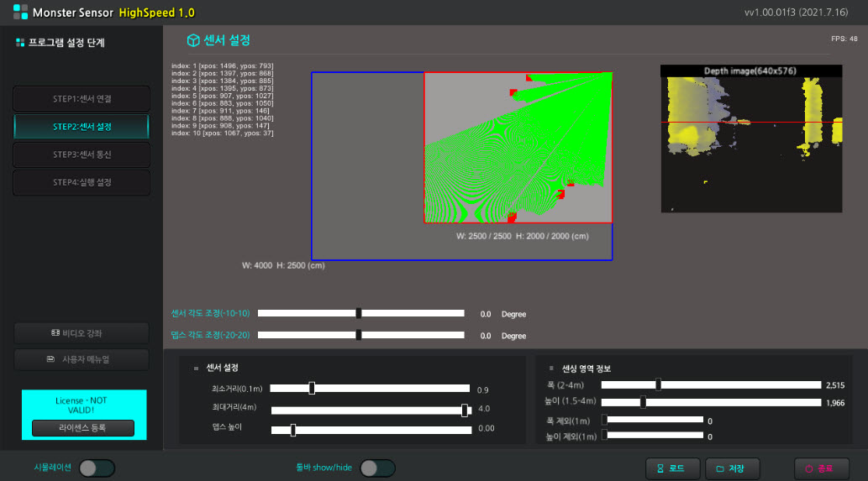Click the 최소거리(0.1m) slider handle
The image size is (868, 481).
pyautogui.click(x=312, y=388)
